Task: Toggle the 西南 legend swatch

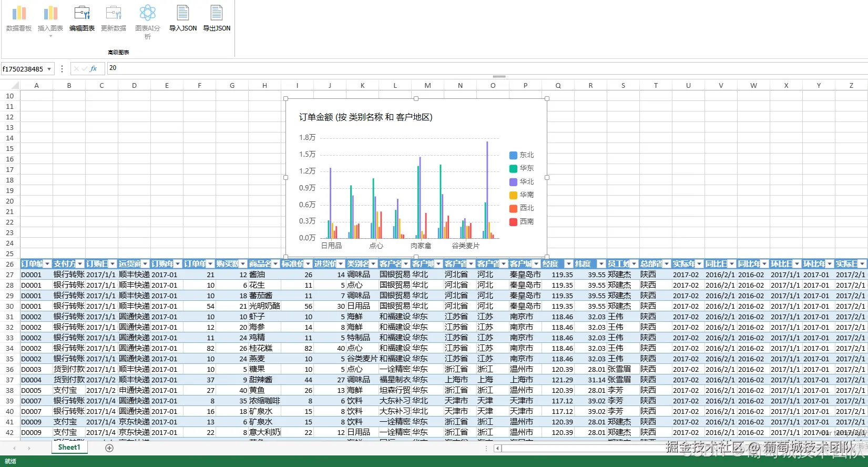Action: coord(513,222)
